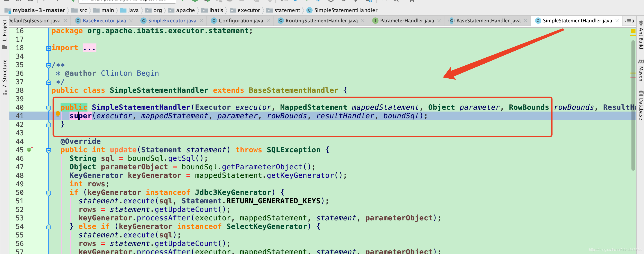Screen dimensions: 644x254
Task: Show the hidden tabs dropdown list
Action: pos(629,21)
